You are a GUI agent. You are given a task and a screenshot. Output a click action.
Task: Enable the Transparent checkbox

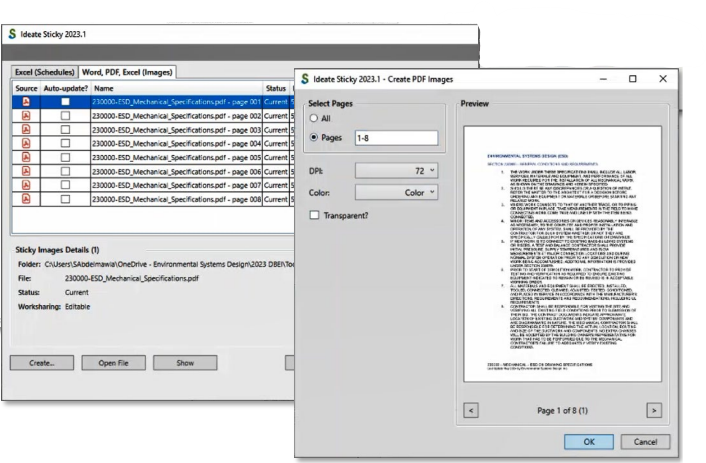point(316,214)
